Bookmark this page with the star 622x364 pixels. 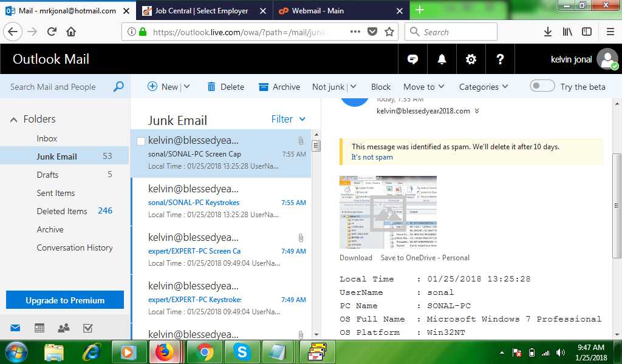(389, 32)
